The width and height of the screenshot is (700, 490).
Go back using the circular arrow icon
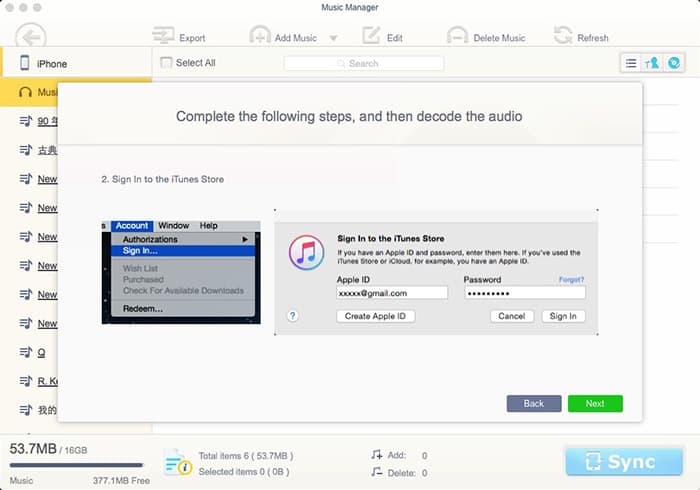coord(30,37)
